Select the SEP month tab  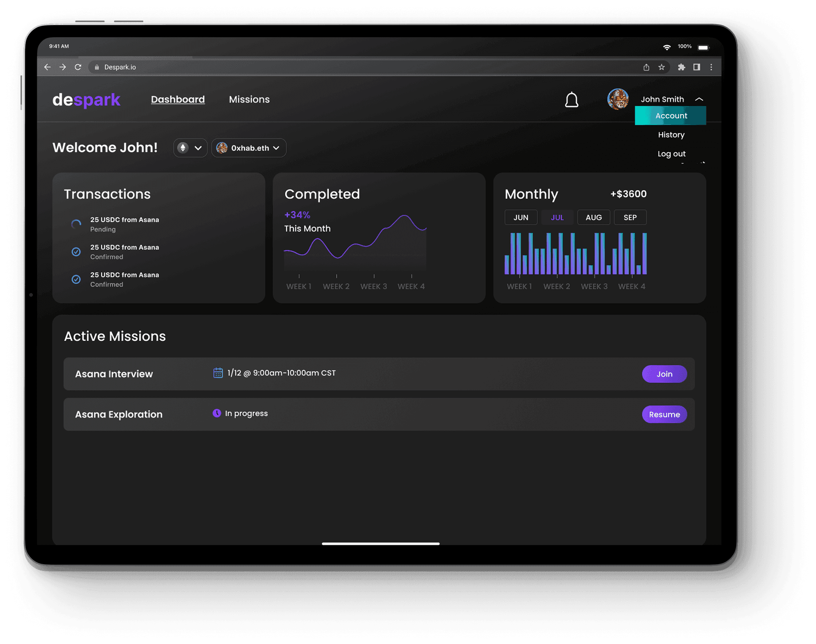[x=630, y=217]
